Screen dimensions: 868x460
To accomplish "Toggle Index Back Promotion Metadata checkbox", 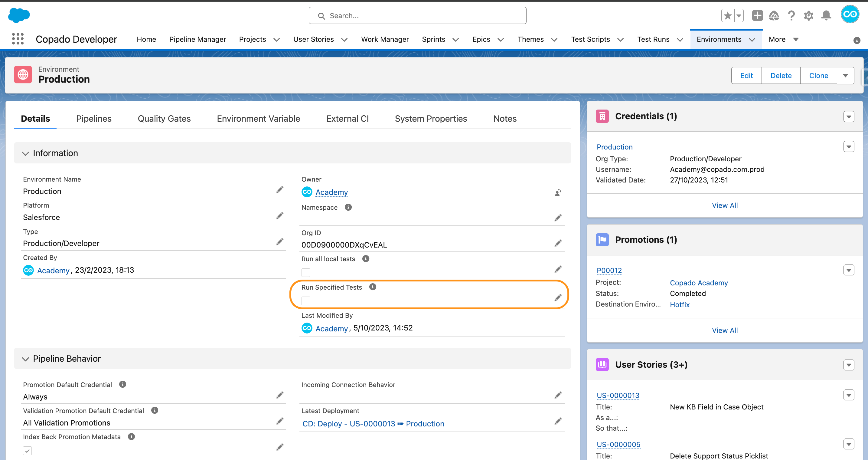I will tap(27, 450).
